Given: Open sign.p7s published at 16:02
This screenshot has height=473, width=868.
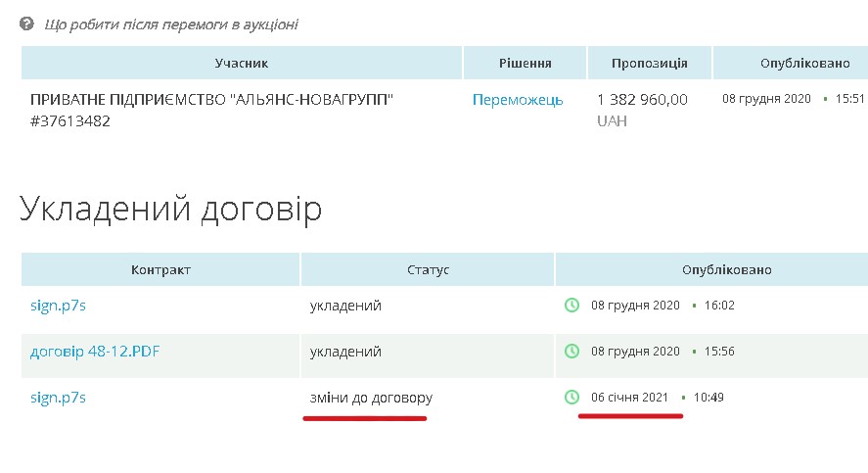Looking at the screenshot, I should (59, 306).
